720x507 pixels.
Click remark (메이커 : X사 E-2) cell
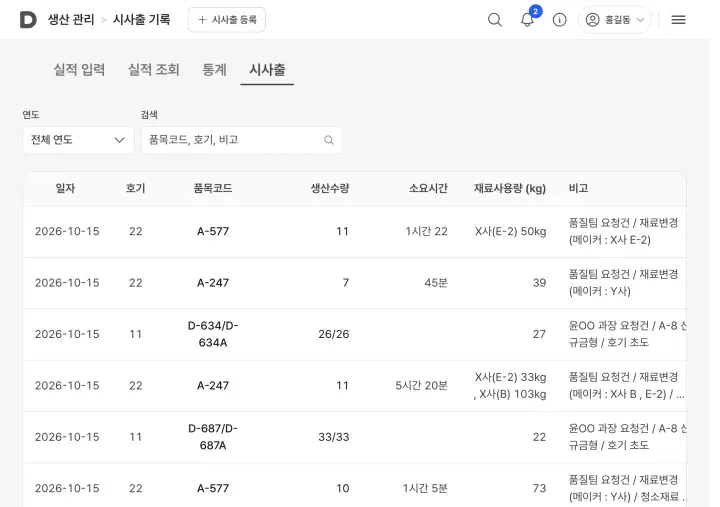623,231
